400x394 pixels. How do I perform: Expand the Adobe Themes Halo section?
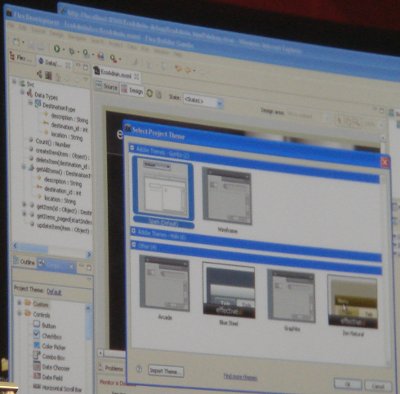(x=133, y=231)
